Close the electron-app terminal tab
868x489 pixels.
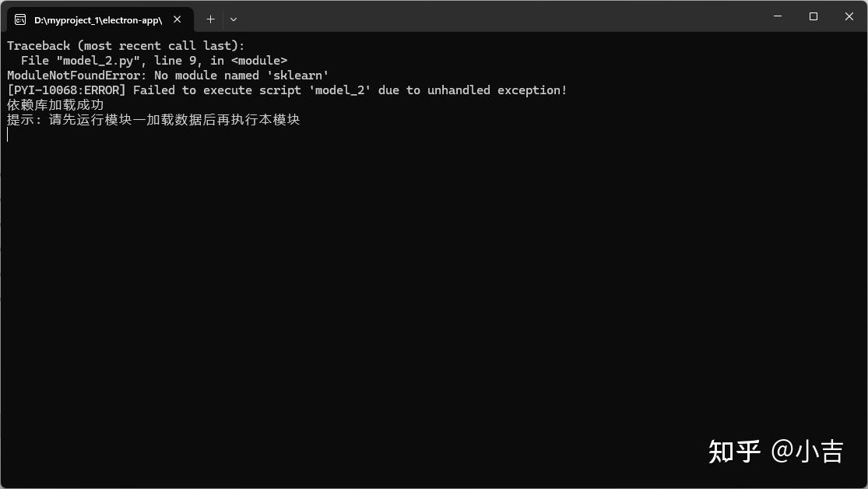coord(177,18)
